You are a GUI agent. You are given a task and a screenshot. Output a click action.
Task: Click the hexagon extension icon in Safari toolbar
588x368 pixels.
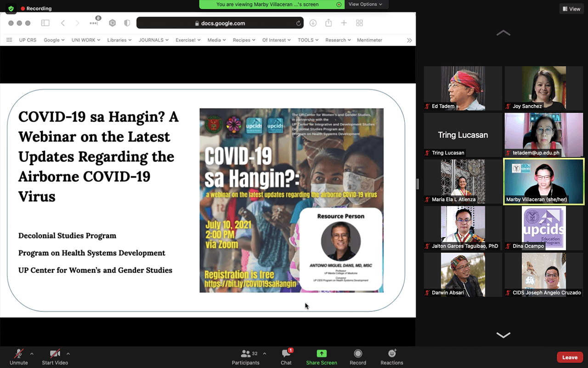pos(112,23)
